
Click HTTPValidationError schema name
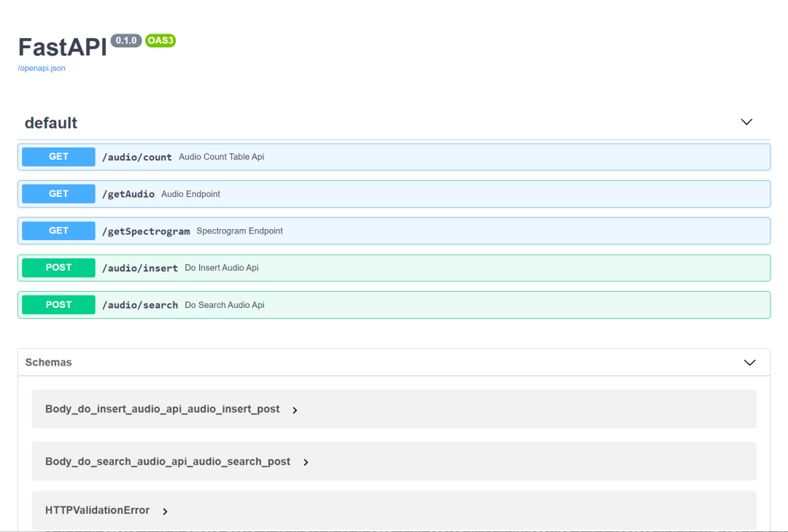coord(98,510)
